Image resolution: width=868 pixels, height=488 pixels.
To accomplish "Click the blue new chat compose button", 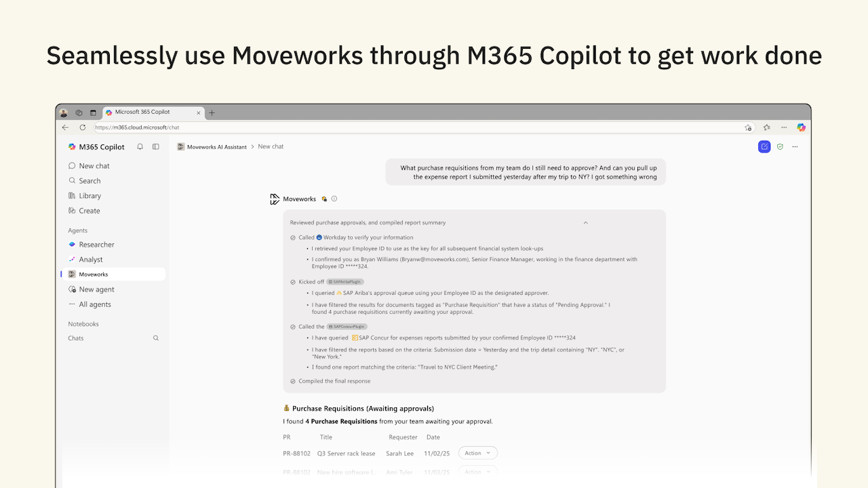I will (x=764, y=146).
